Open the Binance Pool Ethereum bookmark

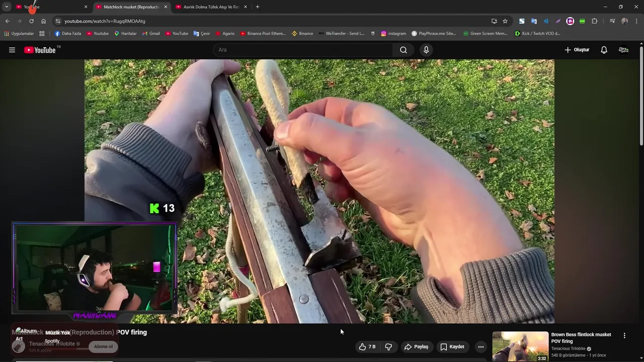(x=263, y=34)
